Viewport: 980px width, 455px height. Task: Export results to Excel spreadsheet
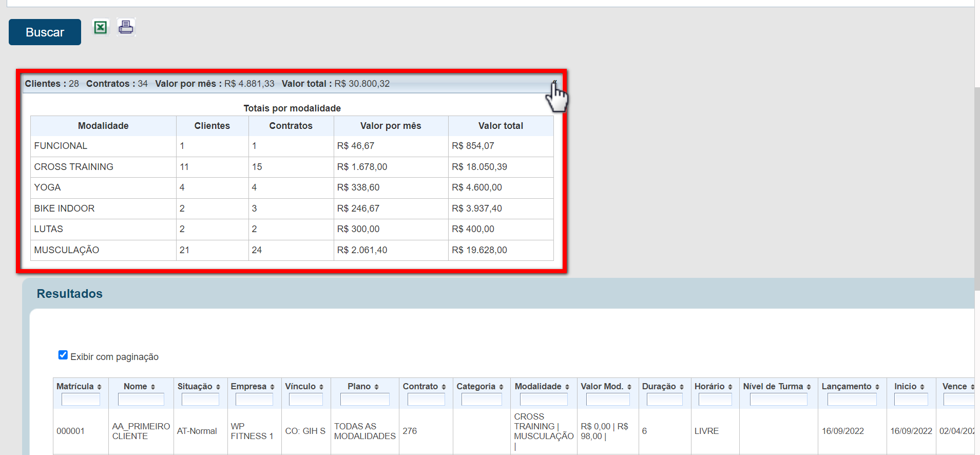click(x=101, y=27)
